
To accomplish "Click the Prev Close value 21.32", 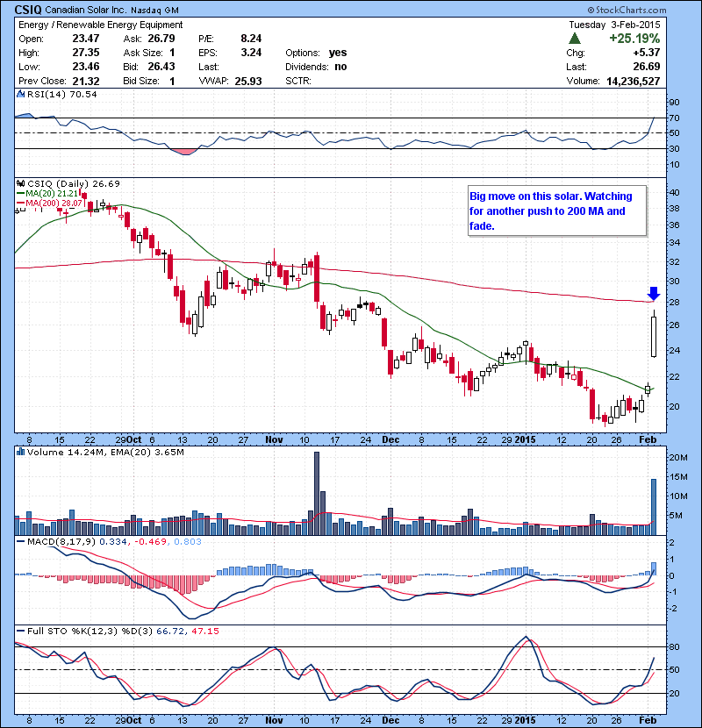I will click(86, 81).
